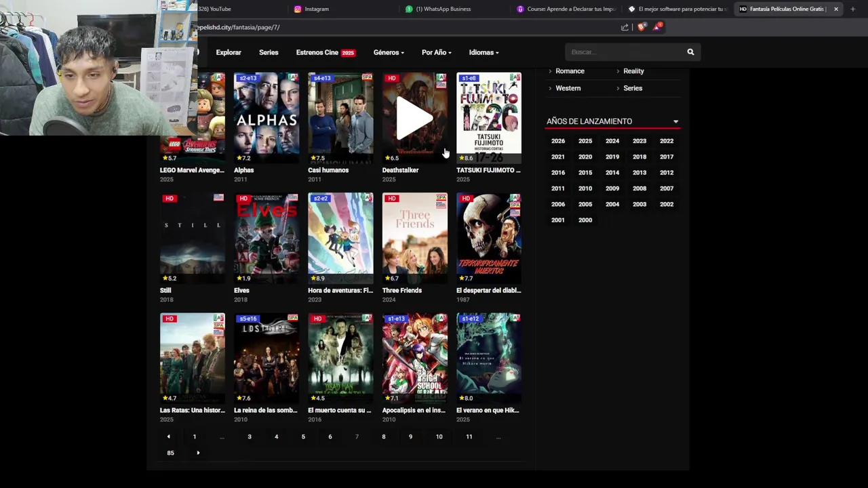This screenshot has width=868, height=488.
Task: Open the Explorar menu item
Action: point(229,52)
